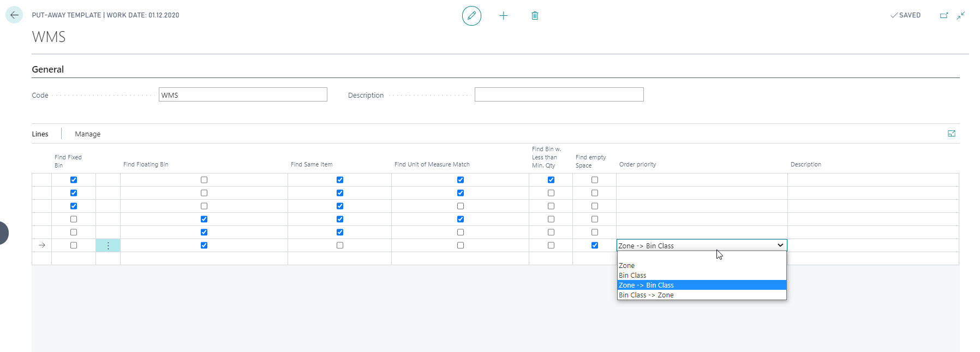Click the 'Find Unit of Measure Match' column header

[x=432, y=164]
